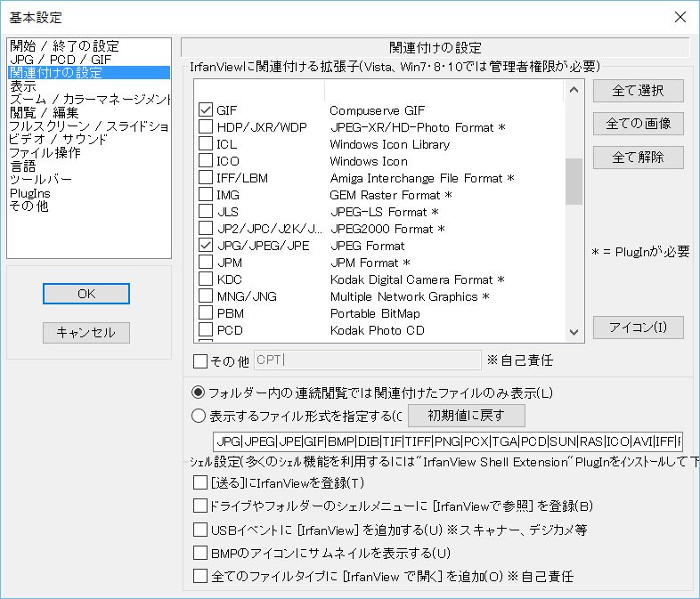Viewport: 700px width, 599px height.
Task: Open ズーム / カラーマネージメント category
Action: (x=89, y=99)
